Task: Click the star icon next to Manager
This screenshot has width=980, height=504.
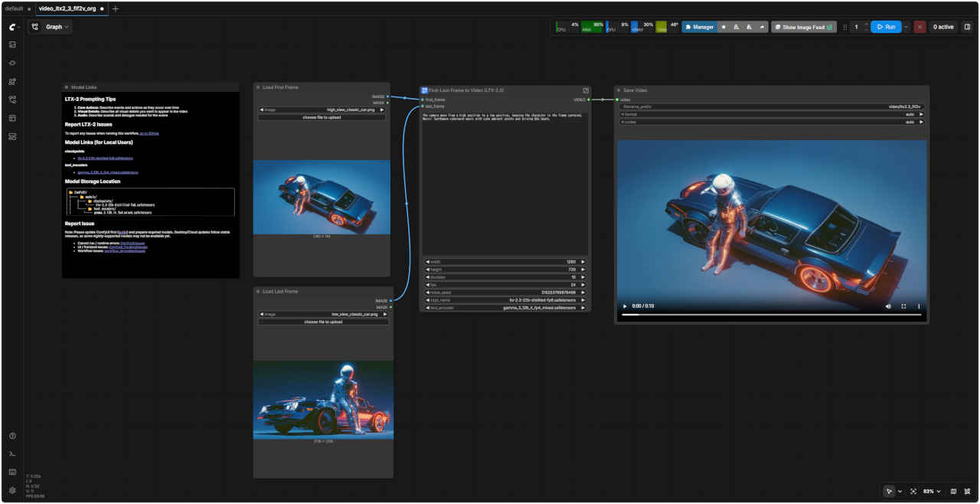Action: [x=724, y=27]
